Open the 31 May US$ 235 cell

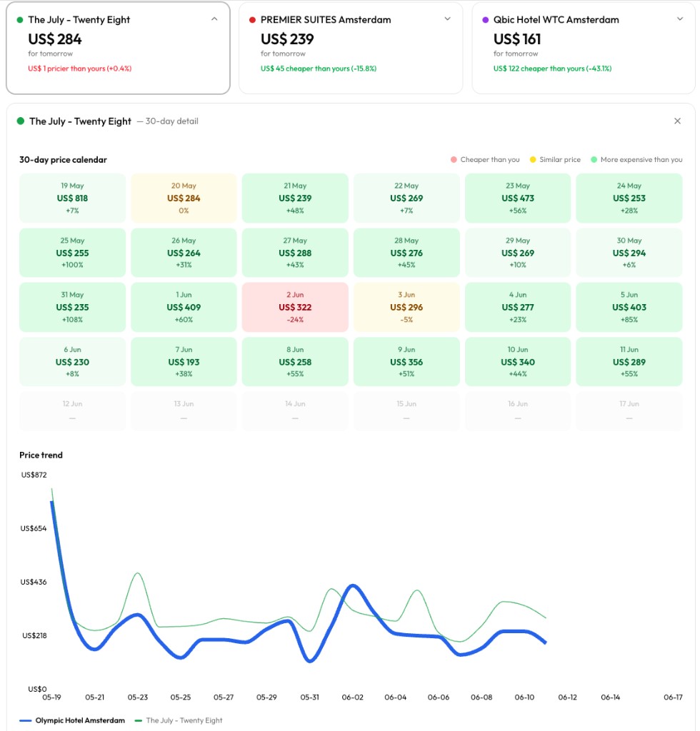click(x=72, y=307)
